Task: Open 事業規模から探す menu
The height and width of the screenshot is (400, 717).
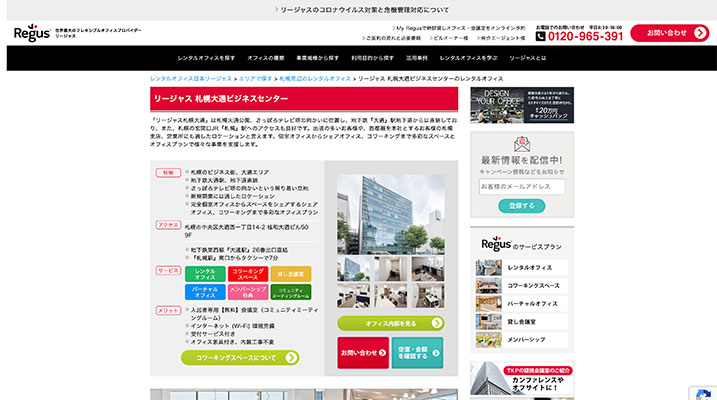Action: point(317,58)
